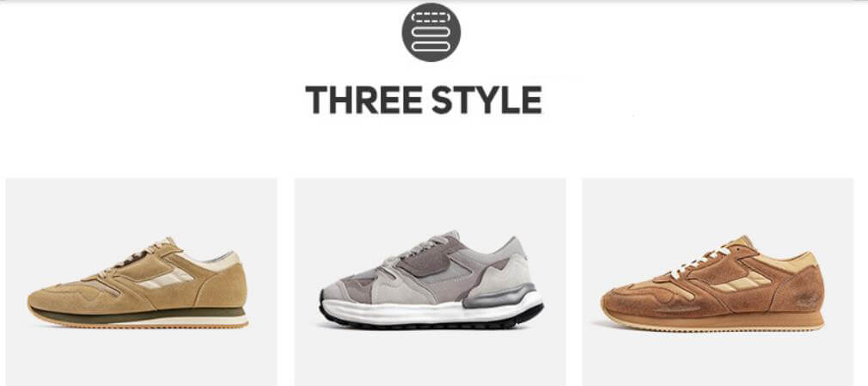Click the middle layer bar in round icon
This screenshot has width=868, height=386.
(x=430, y=32)
